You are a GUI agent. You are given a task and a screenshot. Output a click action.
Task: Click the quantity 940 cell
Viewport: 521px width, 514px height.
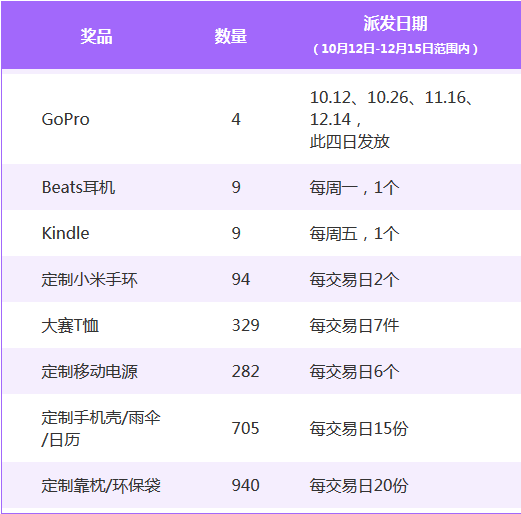coord(245,485)
